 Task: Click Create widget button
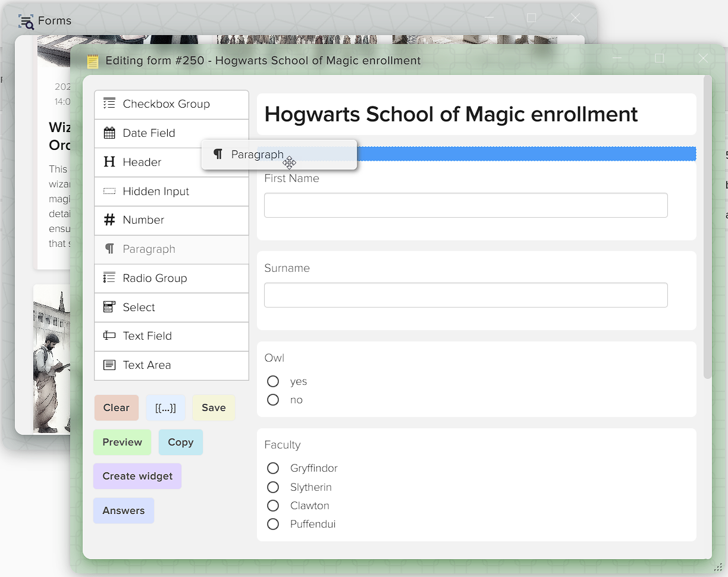(137, 476)
